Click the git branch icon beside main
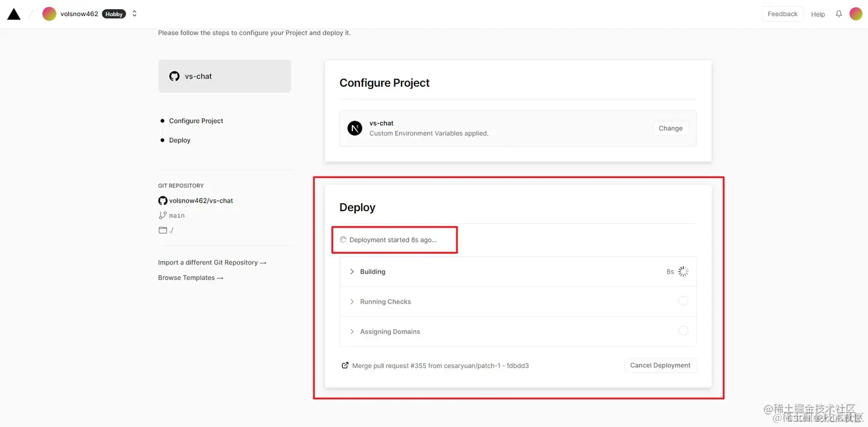The width and height of the screenshot is (868, 427). [162, 215]
